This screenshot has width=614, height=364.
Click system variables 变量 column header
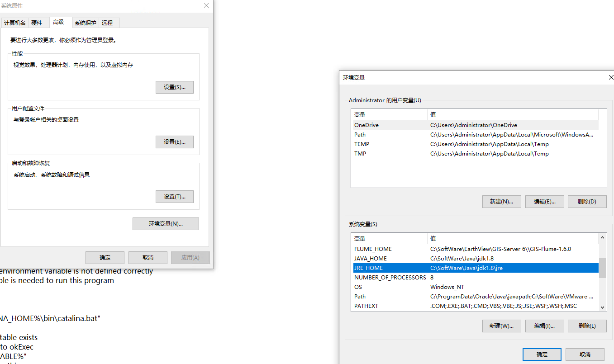click(x=389, y=239)
